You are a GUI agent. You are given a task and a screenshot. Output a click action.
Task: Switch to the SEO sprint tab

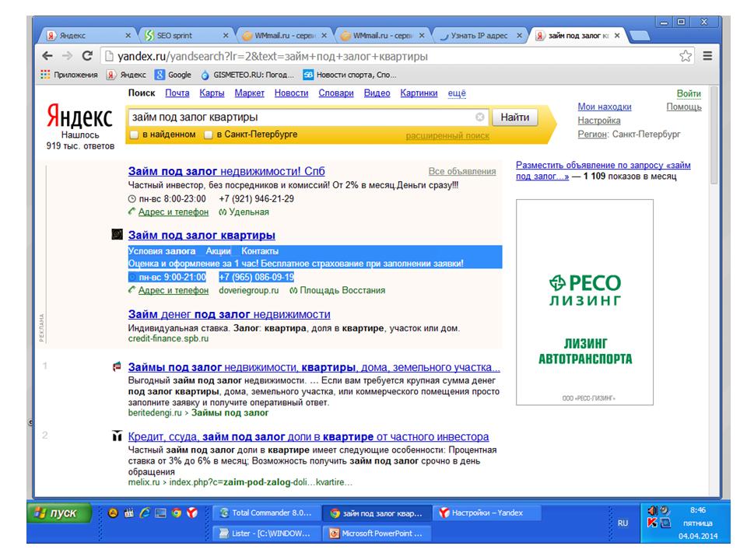click(x=186, y=35)
